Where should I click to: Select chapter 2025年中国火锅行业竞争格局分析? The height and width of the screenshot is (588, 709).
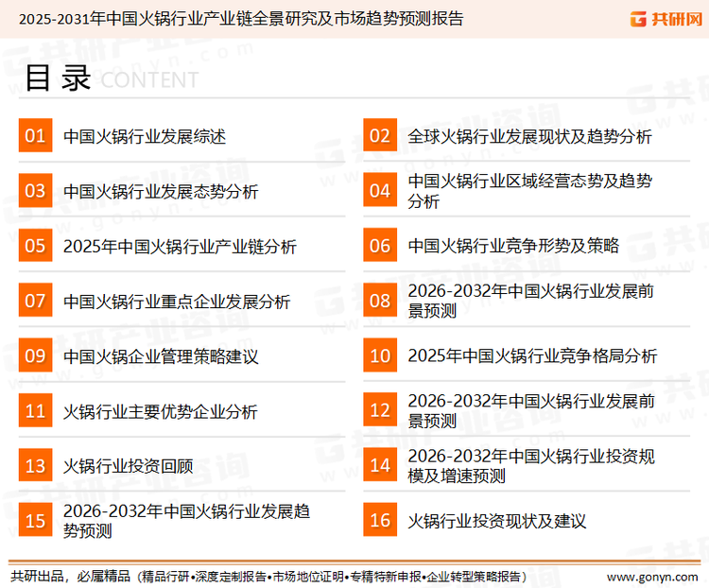(532, 355)
